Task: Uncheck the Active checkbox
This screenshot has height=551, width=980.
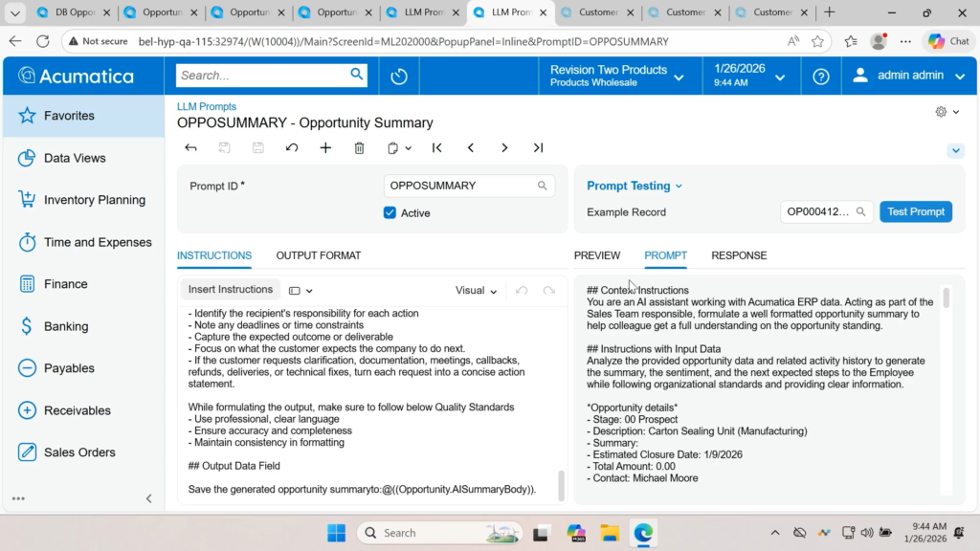Action: pyautogui.click(x=390, y=212)
